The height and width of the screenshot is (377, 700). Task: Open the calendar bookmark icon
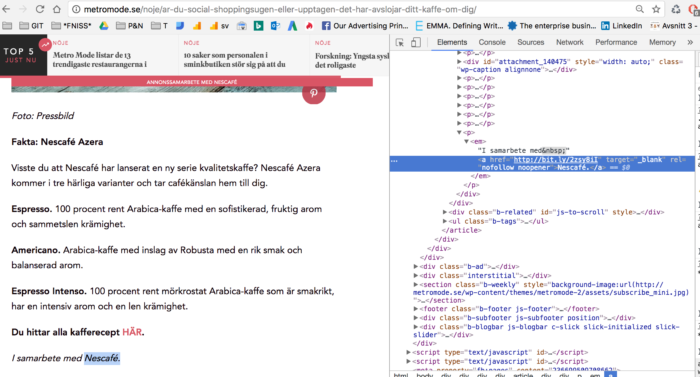pos(242,26)
